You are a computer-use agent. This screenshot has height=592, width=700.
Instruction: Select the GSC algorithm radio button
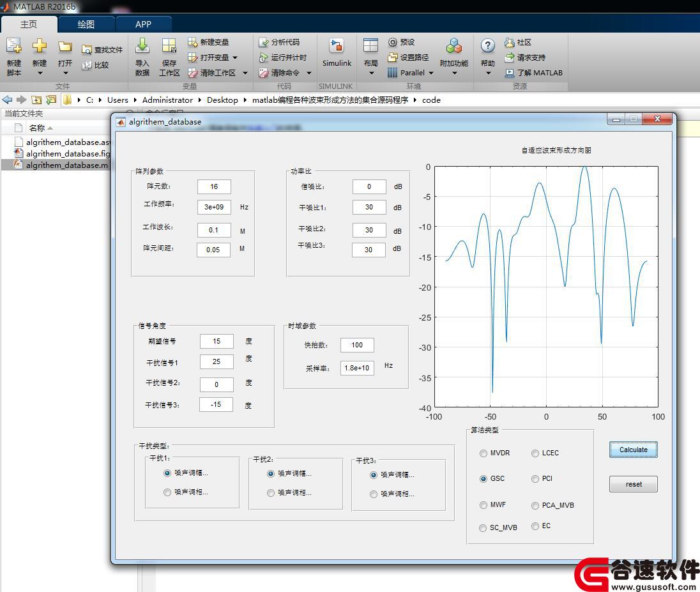pyautogui.click(x=483, y=478)
